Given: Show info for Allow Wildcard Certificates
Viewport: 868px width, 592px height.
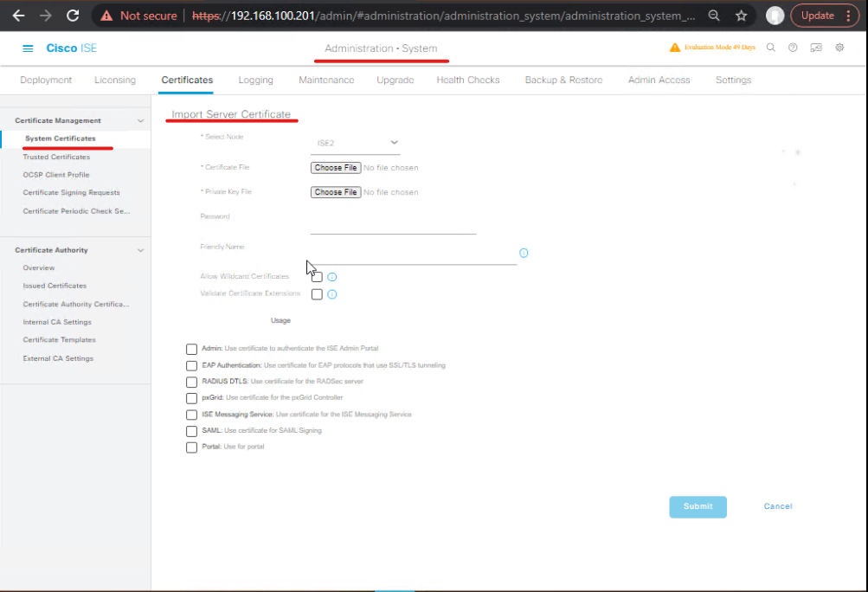Looking at the screenshot, I should click(x=332, y=277).
